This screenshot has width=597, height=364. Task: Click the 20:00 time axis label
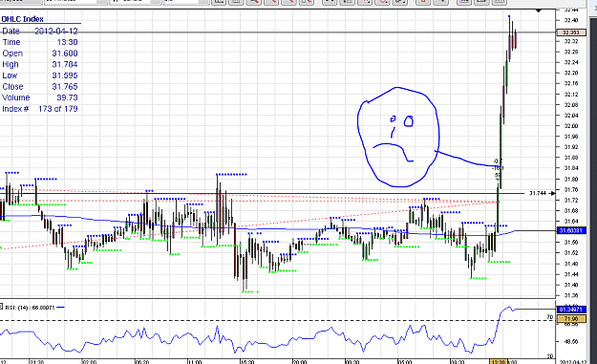coord(300,362)
